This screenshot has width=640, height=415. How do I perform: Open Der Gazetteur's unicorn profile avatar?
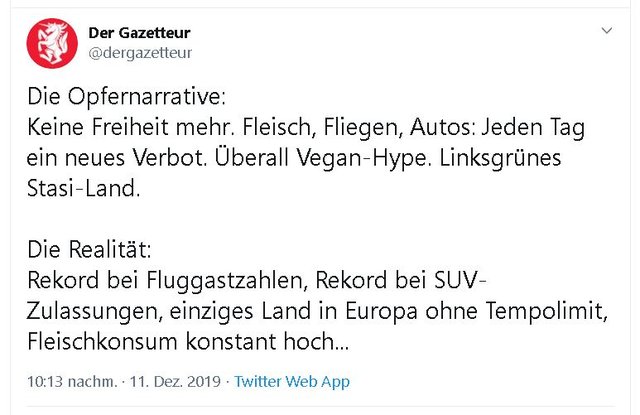[52, 43]
